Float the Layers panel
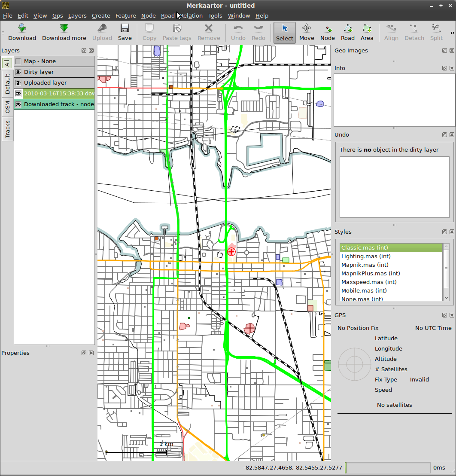The width and height of the screenshot is (456, 476). [x=84, y=51]
